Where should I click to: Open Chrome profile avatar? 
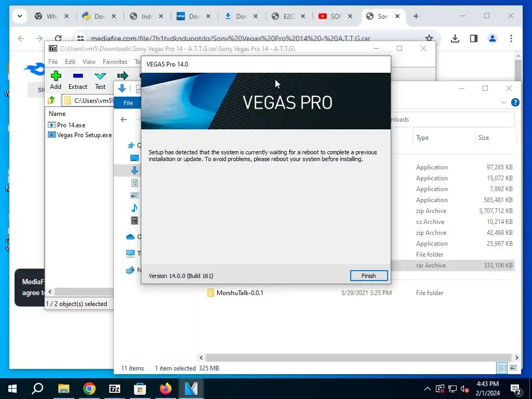click(493, 38)
